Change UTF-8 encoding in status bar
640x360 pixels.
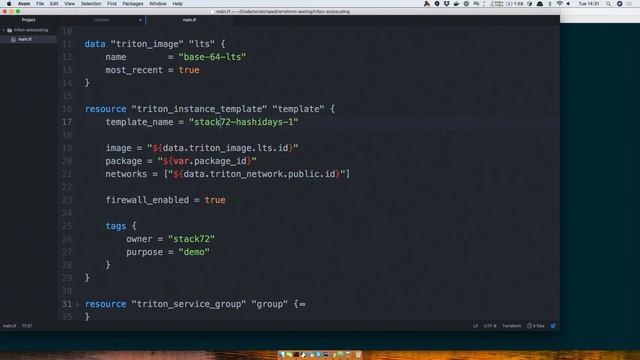[x=490, y=326]
